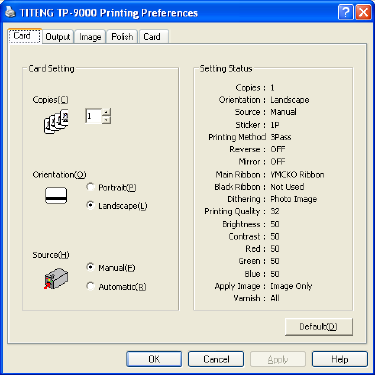Click the Printing Method value '3Pass'
The height and width of the screenshot is (375, 375).
(281, 137)
